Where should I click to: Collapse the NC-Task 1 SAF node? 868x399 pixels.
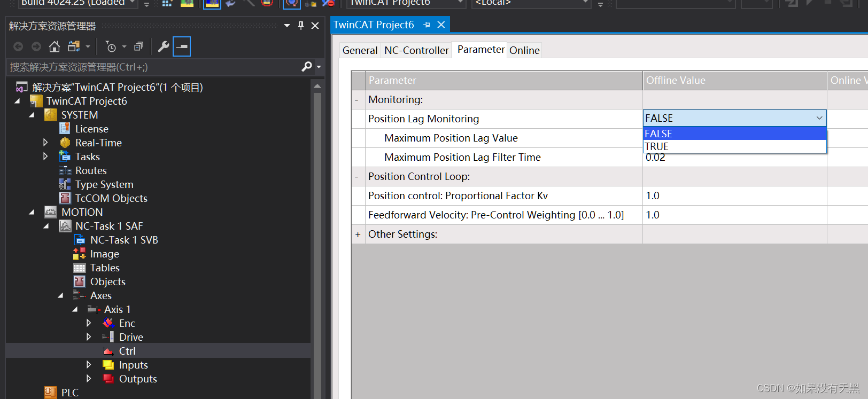46,226
